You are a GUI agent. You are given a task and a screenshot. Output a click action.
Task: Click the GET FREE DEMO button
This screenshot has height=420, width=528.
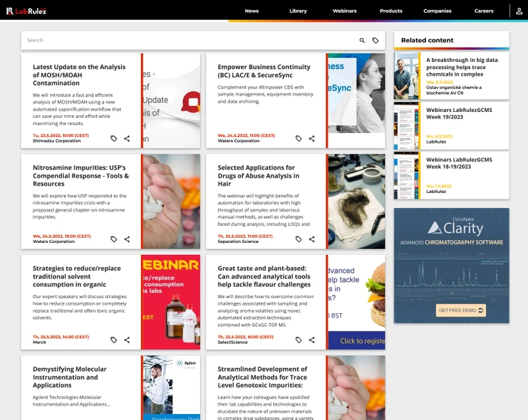point(461,310)
